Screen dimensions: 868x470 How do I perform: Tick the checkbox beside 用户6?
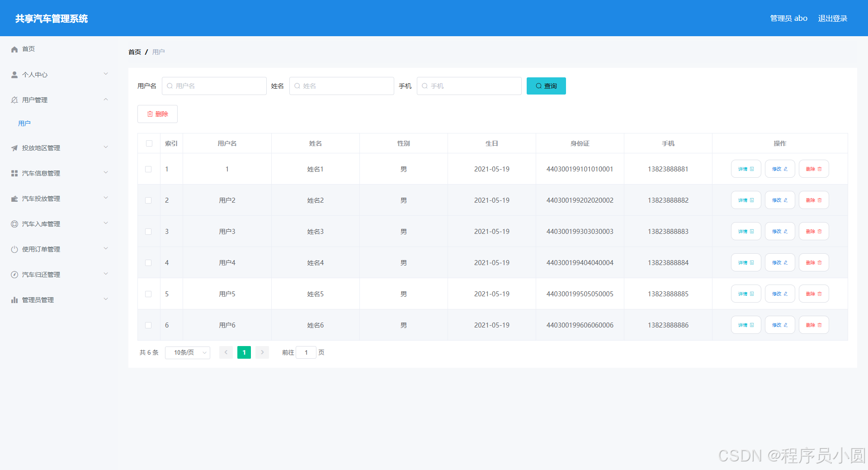148,325
